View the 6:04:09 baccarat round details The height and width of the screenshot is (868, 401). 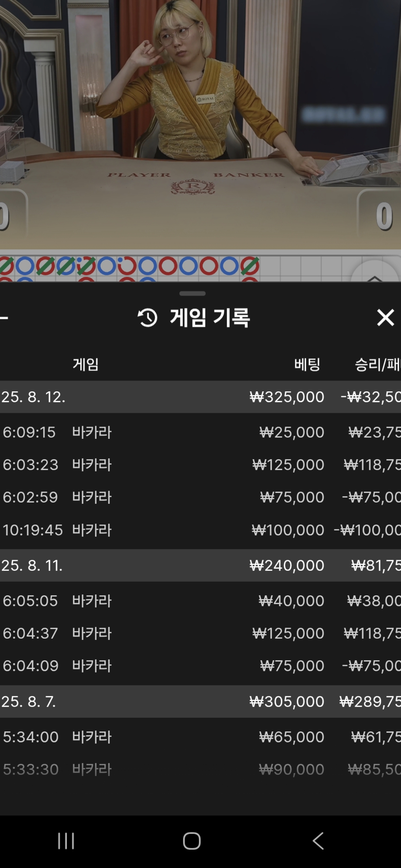click(x=200, y=666)
